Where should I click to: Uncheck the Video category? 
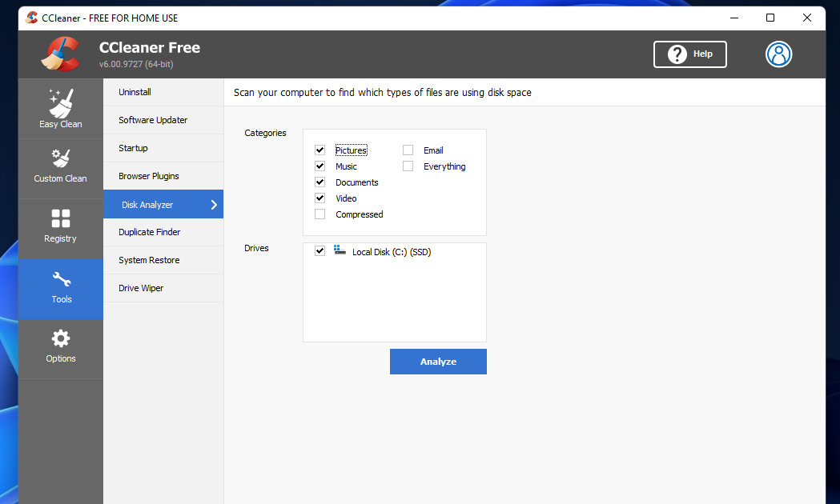coord(320,198)
